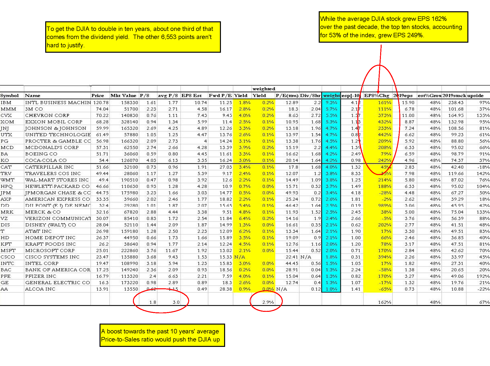This screenshot has width=490, height=366.
Task: Click the note about average EPS growth
Action: pyautogui.click(x=393, y=27)
